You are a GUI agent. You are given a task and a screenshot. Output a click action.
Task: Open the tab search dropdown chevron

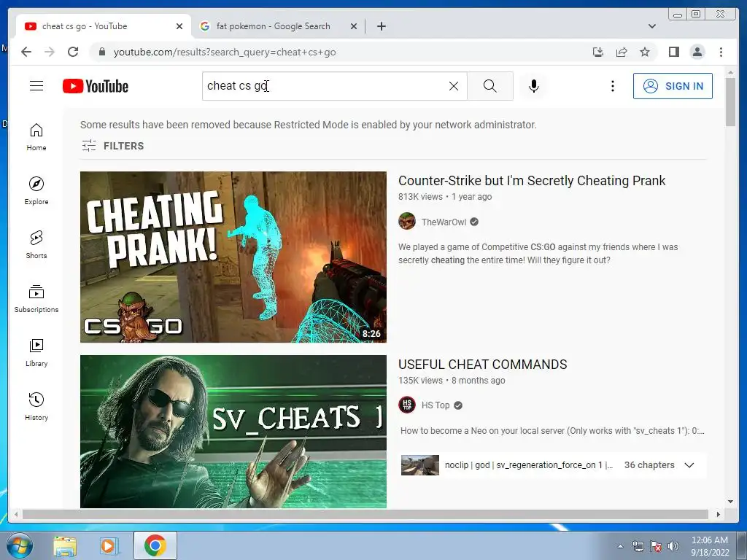651,26
